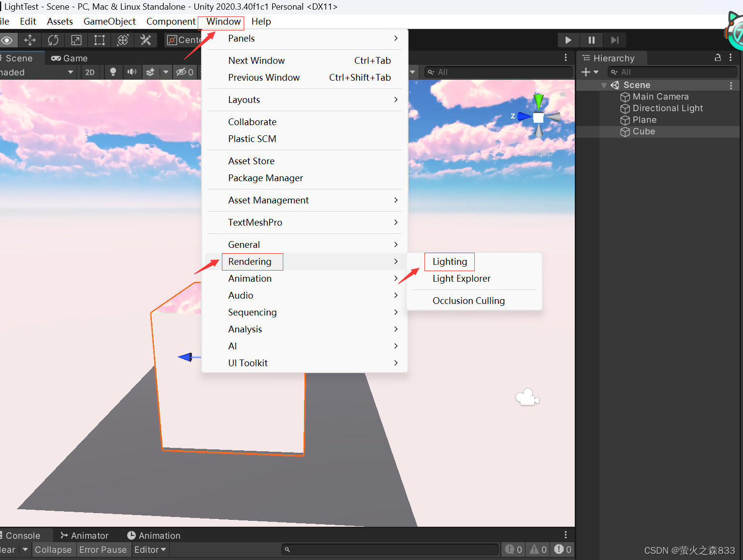The image size is (743, 560).
Task: Select Directional Light in Hierarchy
Action: pos(668,108)
